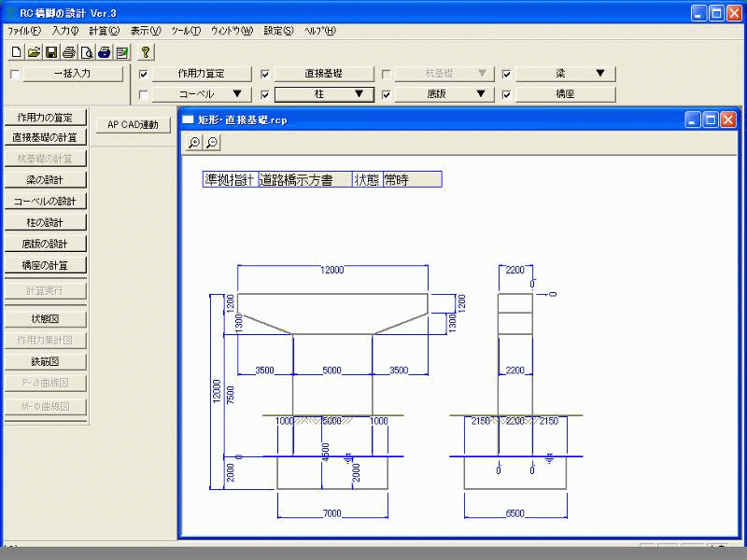
Task: Enable the コーベル checkbox
Action: pyautogui.click(x=144, y=94)
